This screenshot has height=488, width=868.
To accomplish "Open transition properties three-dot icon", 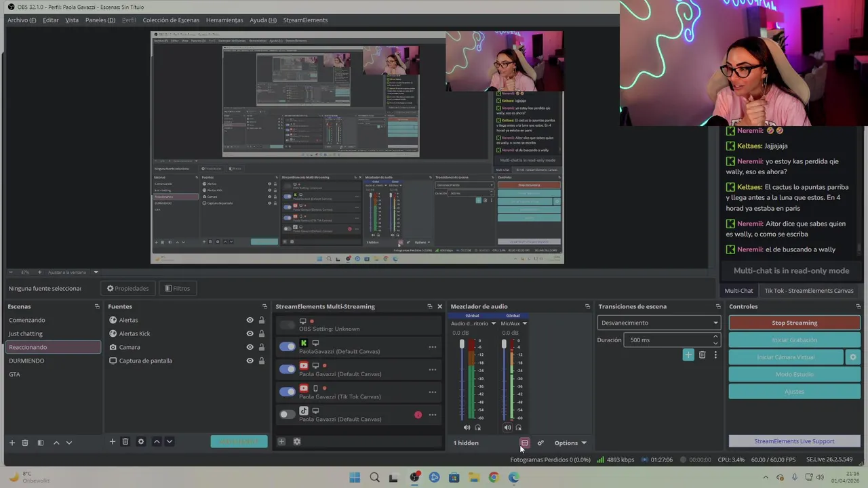I will click(715, 354).
